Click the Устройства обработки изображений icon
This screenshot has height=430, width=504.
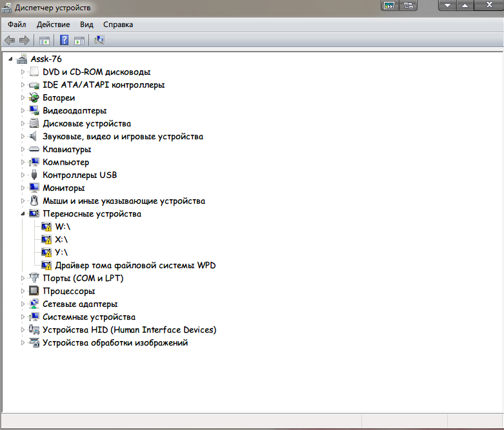(34, 343)
